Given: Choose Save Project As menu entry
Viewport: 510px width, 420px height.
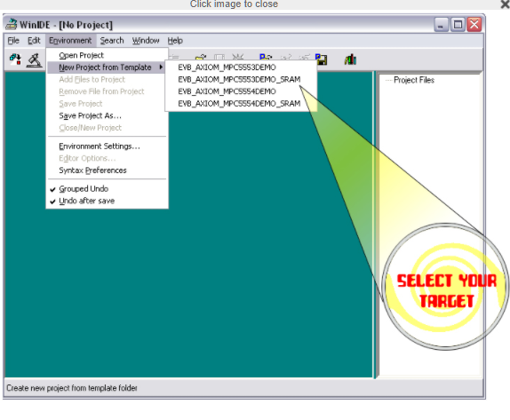Looking at the screenshot, I should point(90,115).
